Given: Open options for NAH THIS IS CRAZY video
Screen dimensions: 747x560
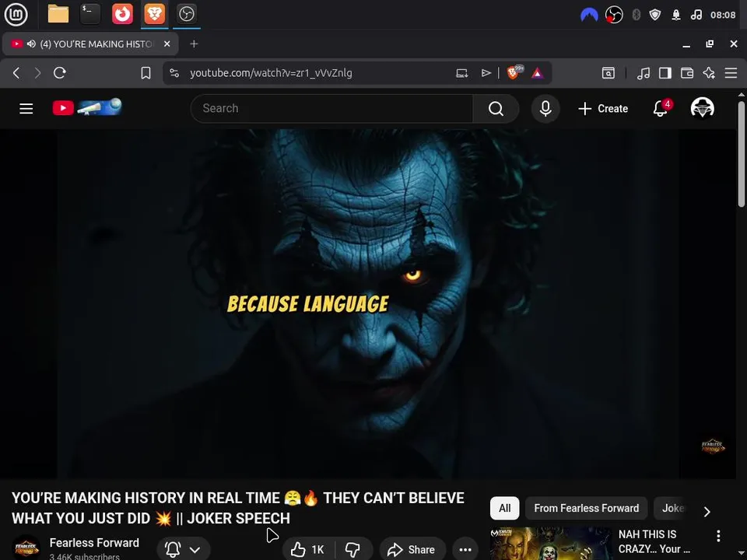Looking at the screenshot, I should tap(718, 536).
